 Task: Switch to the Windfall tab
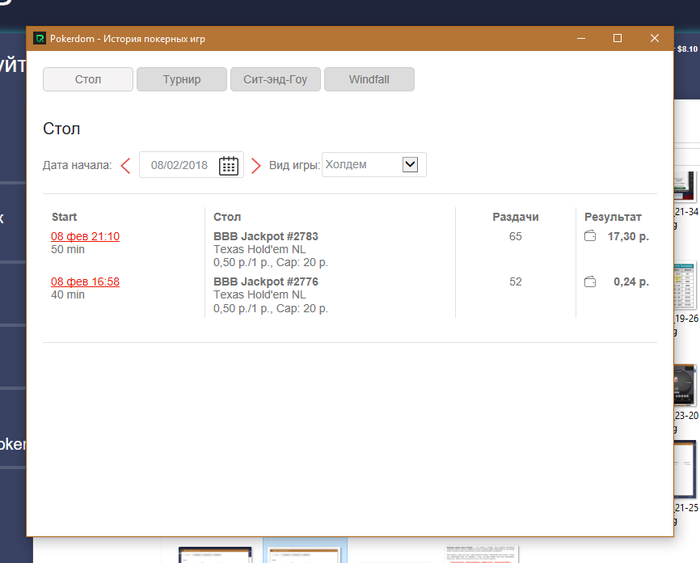click(x=369, y=79)
